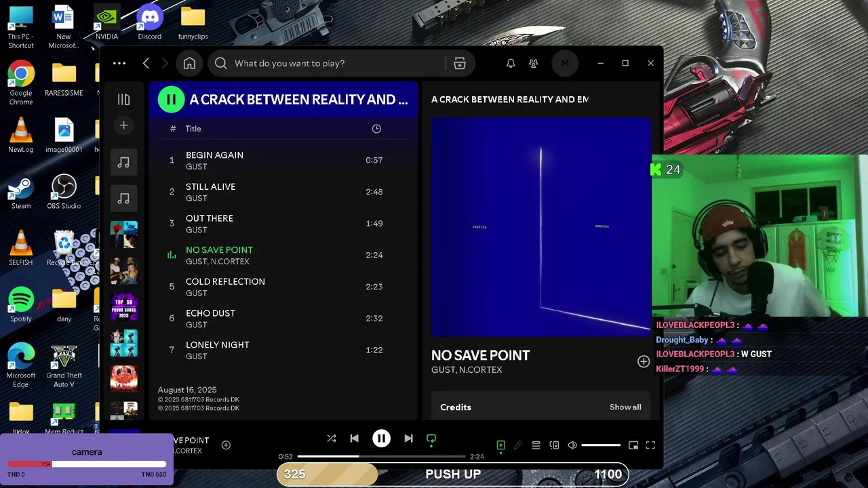The image size is (868, 488).
Task: Open the Browse icon in search bar
Action: point(460,63)
